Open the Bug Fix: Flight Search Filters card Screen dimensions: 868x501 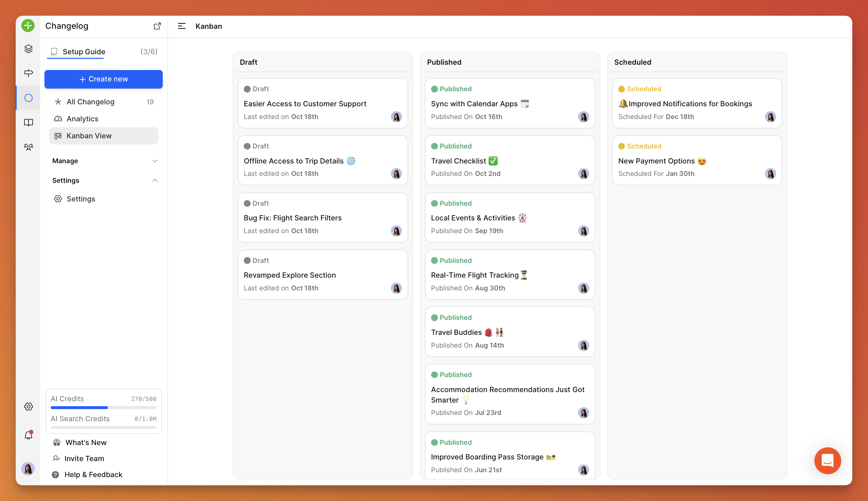(x=323, y=217)
